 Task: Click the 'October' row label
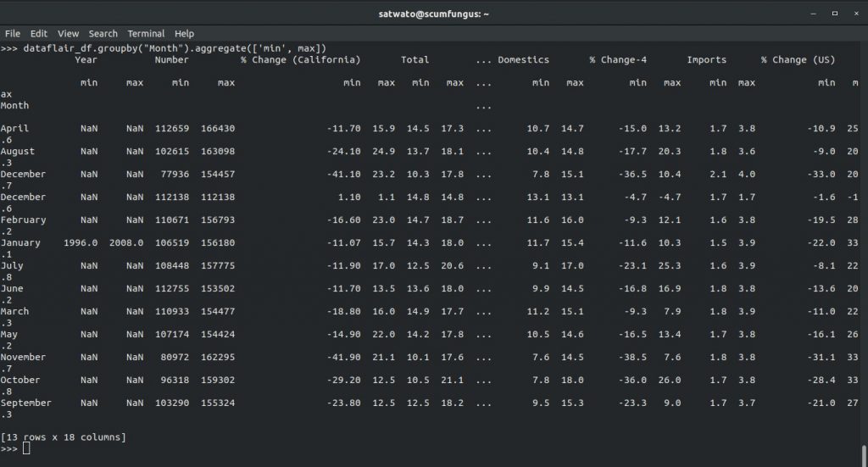pyautogui.click(x=20, y=380)
